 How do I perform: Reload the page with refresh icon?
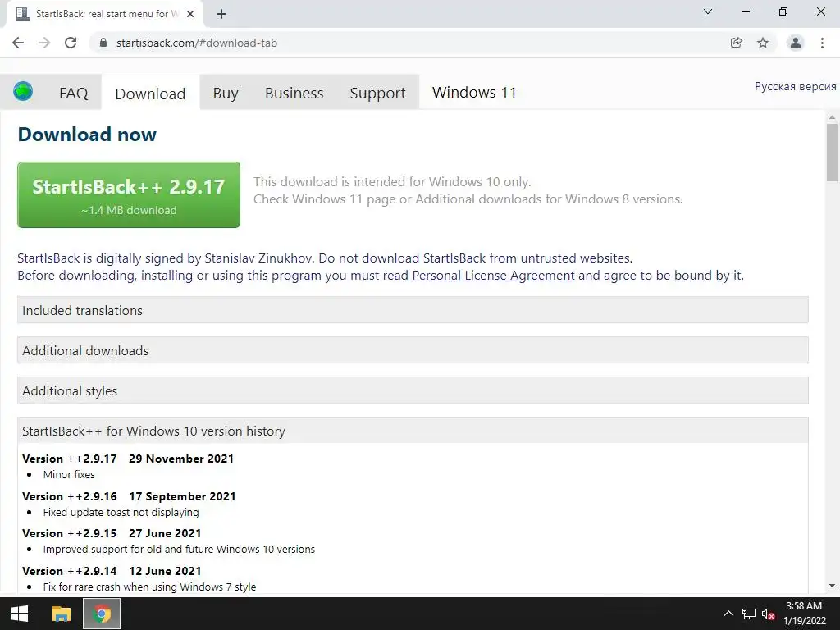click(x=71, y=43)
